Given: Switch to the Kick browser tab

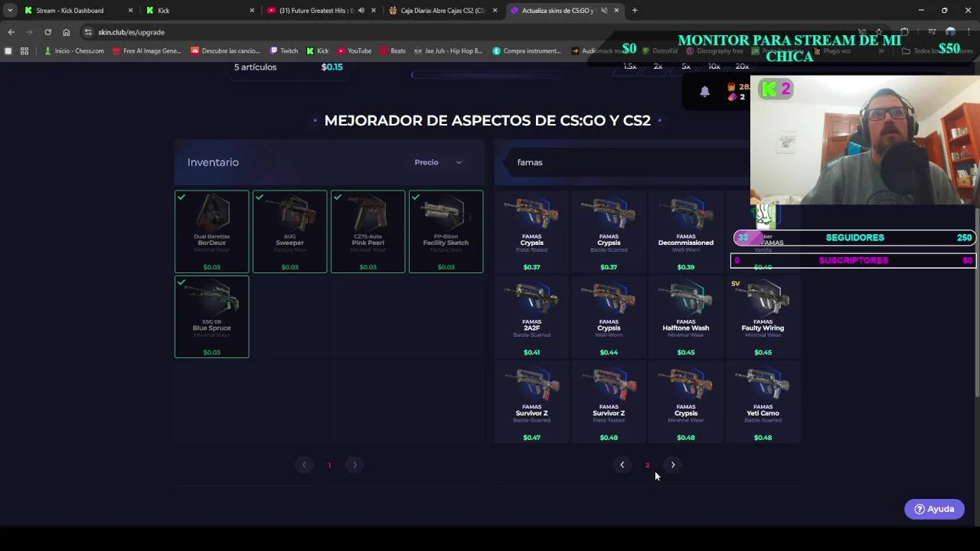Looking at the screenshot, I should 199,11.
